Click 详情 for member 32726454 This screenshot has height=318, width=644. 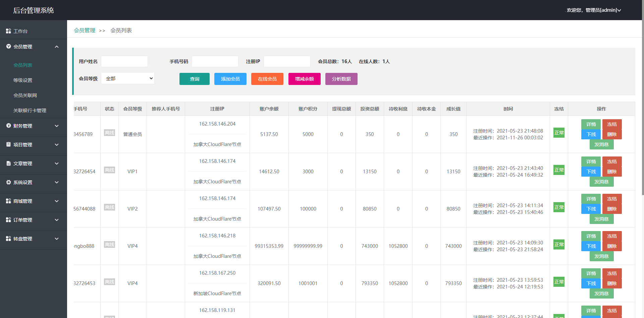coord(591,162)
